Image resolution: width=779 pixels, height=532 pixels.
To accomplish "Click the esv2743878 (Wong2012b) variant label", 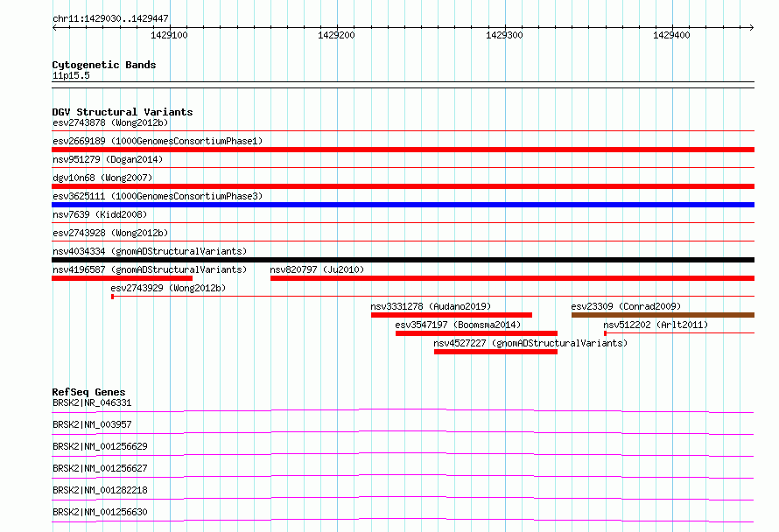I will (x=110, y=122).
